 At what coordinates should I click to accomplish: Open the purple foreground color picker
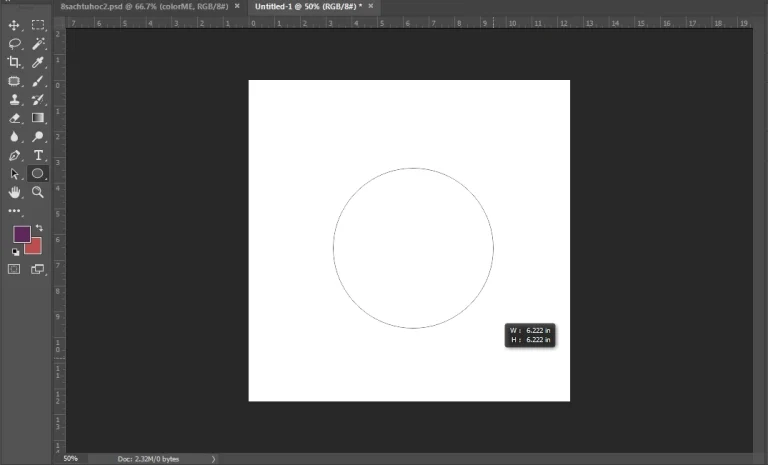22,234
